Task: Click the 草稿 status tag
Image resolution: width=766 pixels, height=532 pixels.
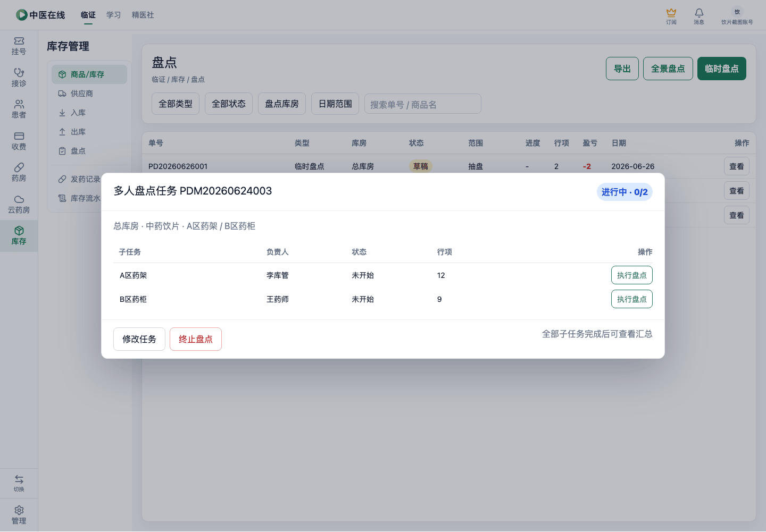Action: click(x=421, y=166)
